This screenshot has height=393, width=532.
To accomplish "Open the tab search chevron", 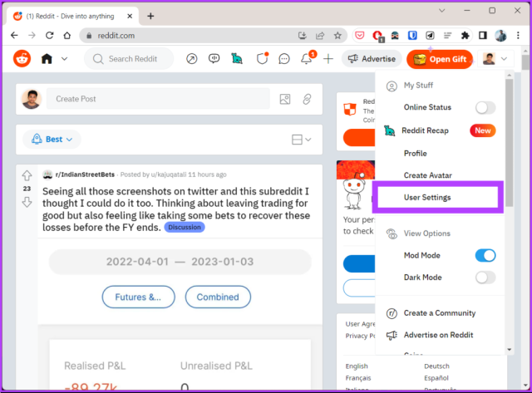I will [x=441, y=11].
